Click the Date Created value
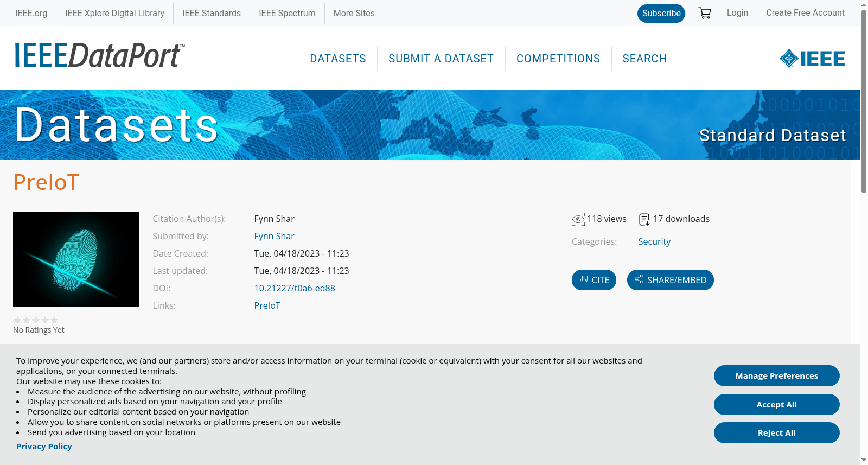 [x=302, y=253]
